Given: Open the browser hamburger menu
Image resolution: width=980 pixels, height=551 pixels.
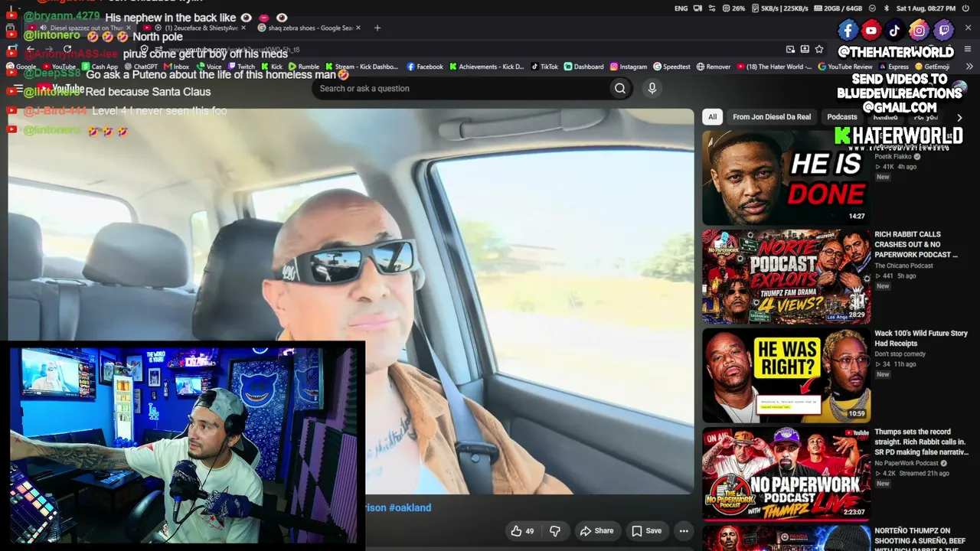Looking at the screenshot, I should click(969, 49).
